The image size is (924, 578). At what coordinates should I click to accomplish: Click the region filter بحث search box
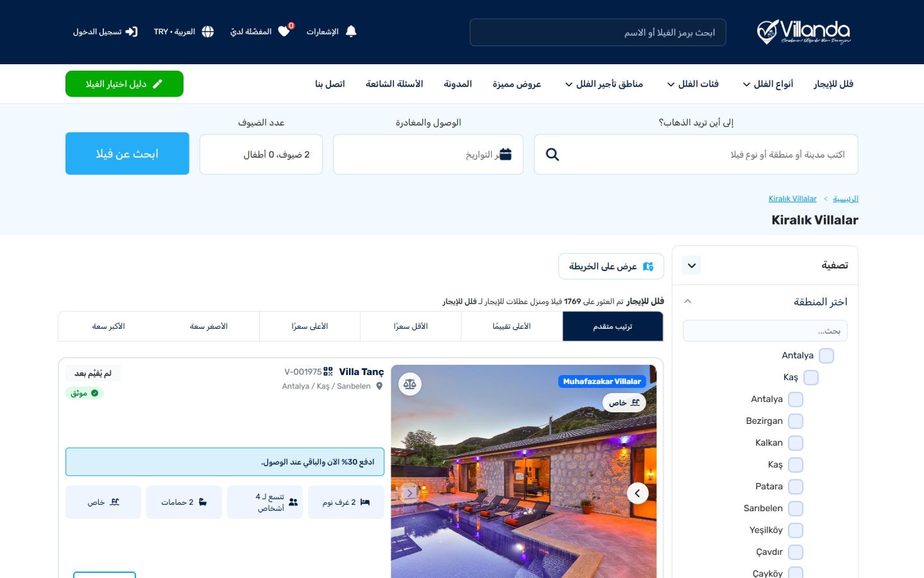[766, 331]
